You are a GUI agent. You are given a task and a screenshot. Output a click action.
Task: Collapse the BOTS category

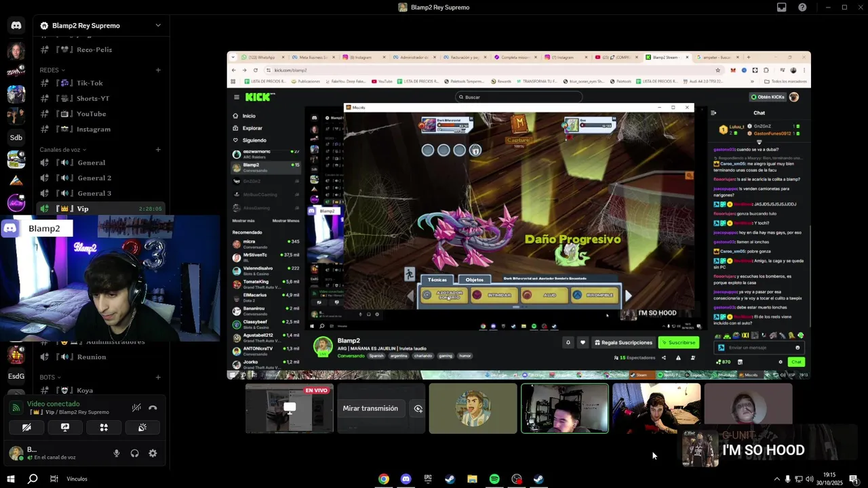[x=50, y=378]
